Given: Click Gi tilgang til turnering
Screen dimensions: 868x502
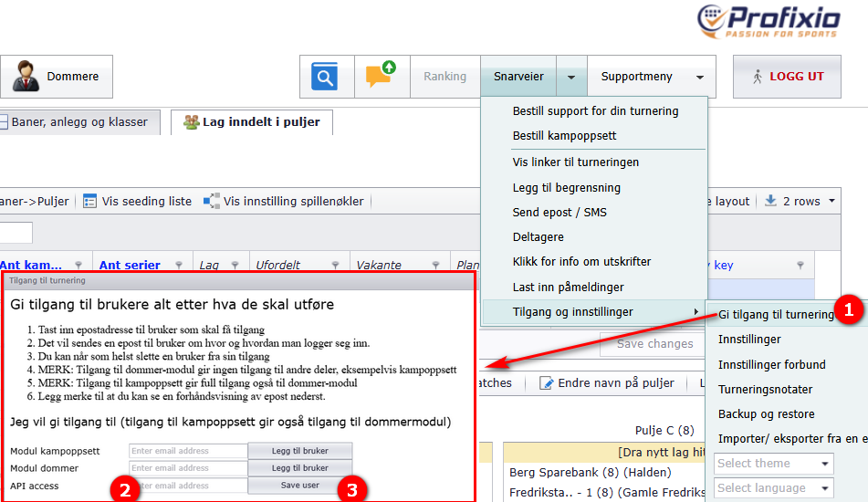Looking at the screenshot, I should pyautogui.click(x=776, y=314).
